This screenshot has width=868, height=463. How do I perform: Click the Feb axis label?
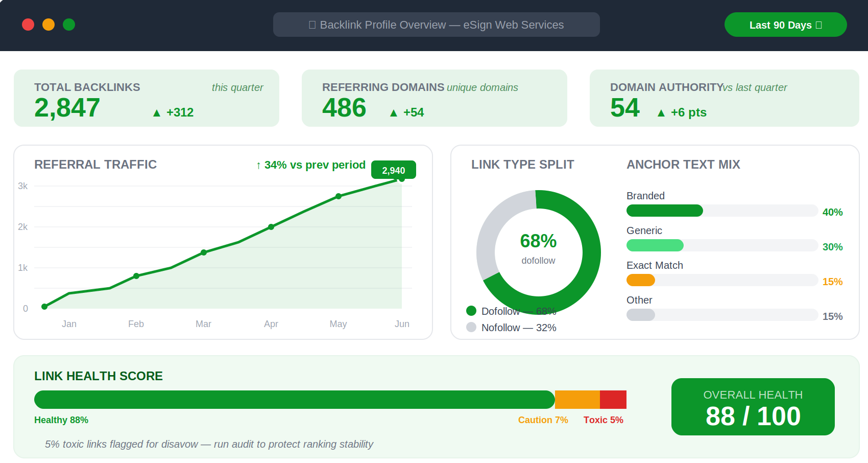pyautogui.click(x=136, y=324)
